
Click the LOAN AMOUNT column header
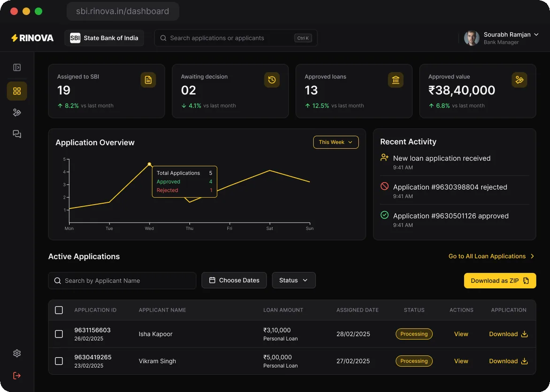[x=283, y=310]
